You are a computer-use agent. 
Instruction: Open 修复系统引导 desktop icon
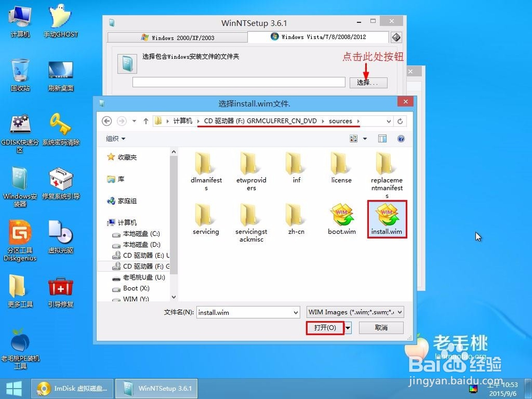coord(61,184)
